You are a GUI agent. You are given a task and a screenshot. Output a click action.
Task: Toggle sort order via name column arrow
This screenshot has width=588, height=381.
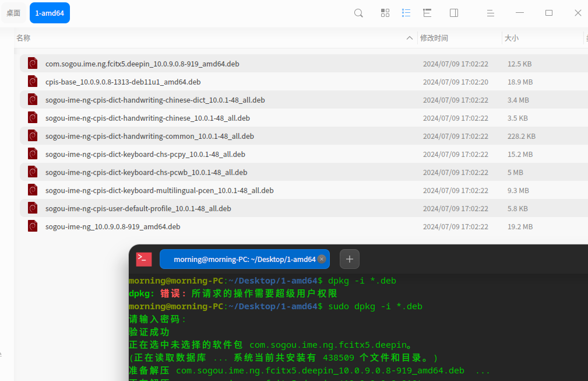(410, 38)
